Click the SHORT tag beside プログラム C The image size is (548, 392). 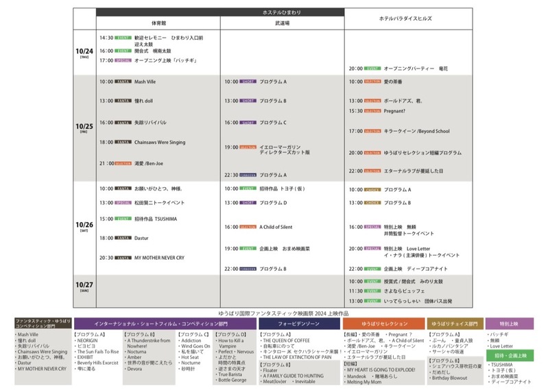pos(248,123)
